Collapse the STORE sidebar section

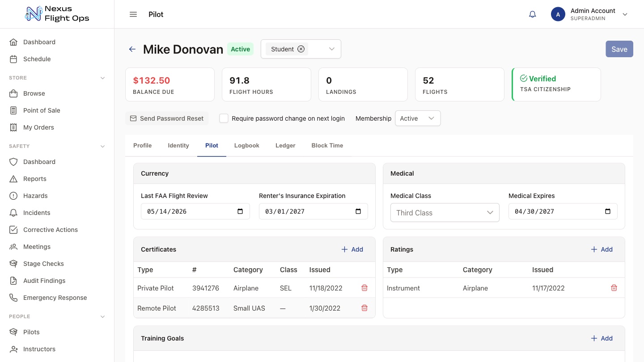(102, 78)
